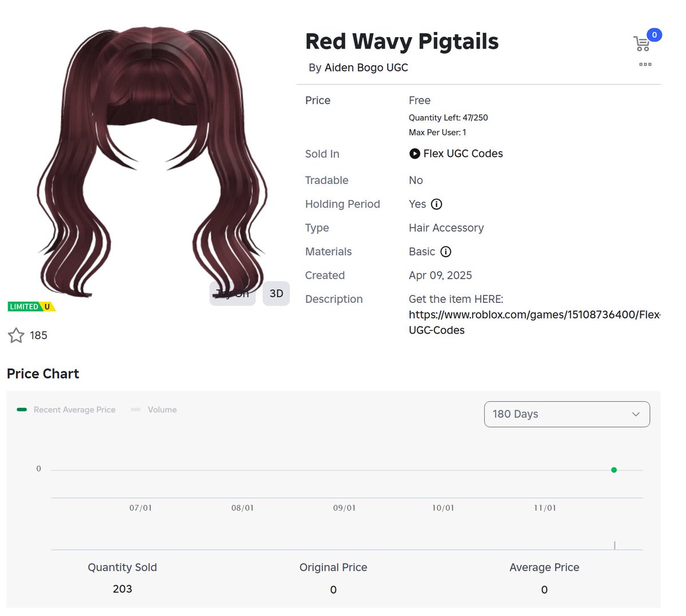Click the Tradable No value

pos(416,181)
